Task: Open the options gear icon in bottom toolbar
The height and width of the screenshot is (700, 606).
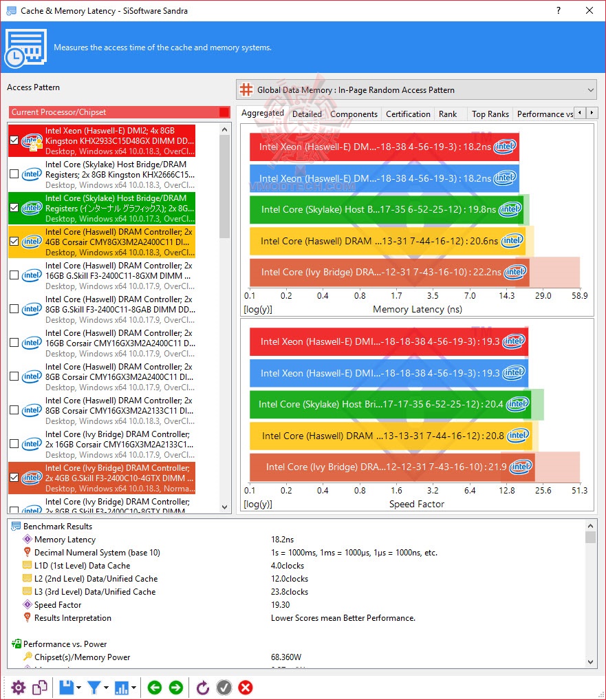Action: tap(19, 688)
